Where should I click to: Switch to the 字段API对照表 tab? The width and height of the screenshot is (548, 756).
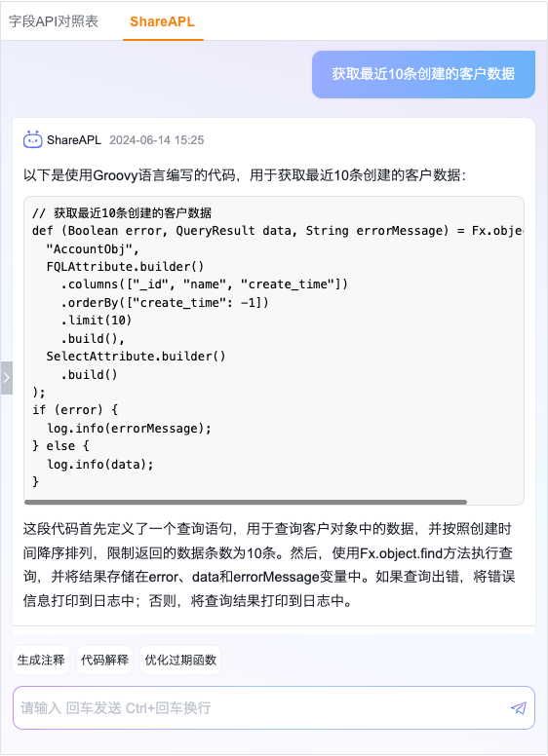point(54,21)
